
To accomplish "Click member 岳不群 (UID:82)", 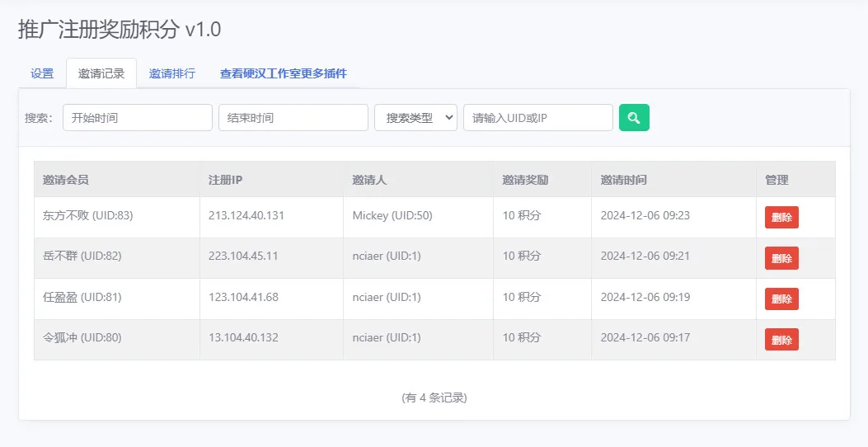I will [82, 256].
